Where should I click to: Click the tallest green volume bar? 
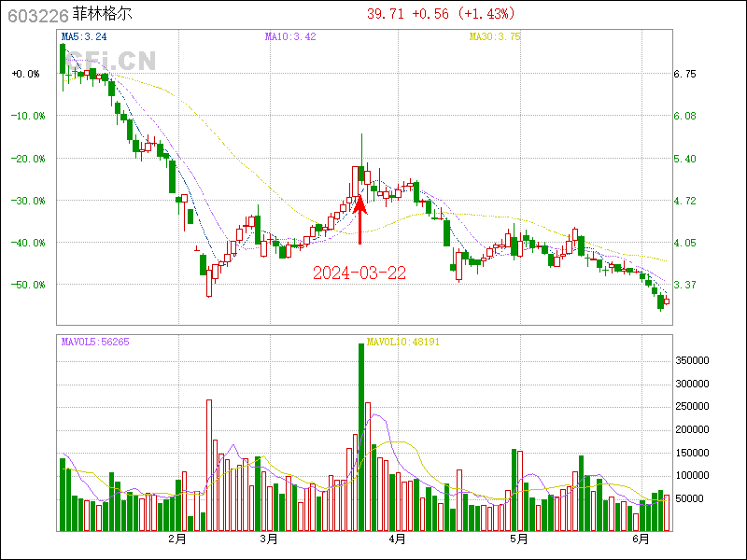[x=360, y=437]
